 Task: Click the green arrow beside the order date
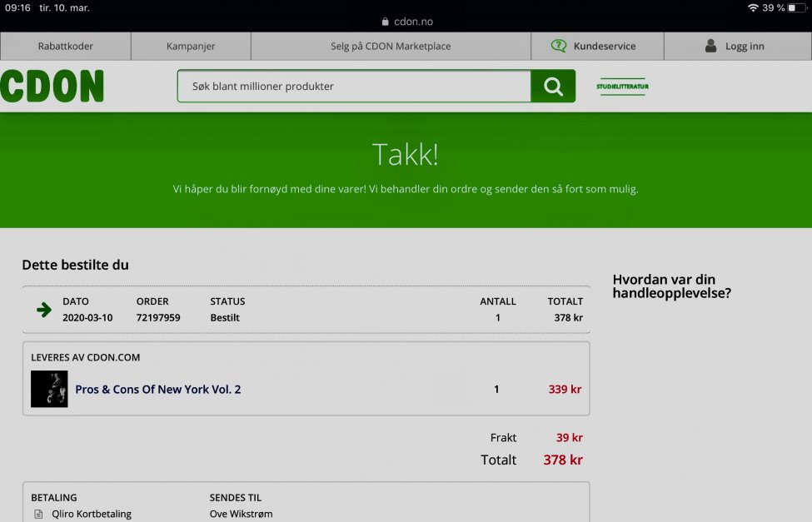[44, 310]
